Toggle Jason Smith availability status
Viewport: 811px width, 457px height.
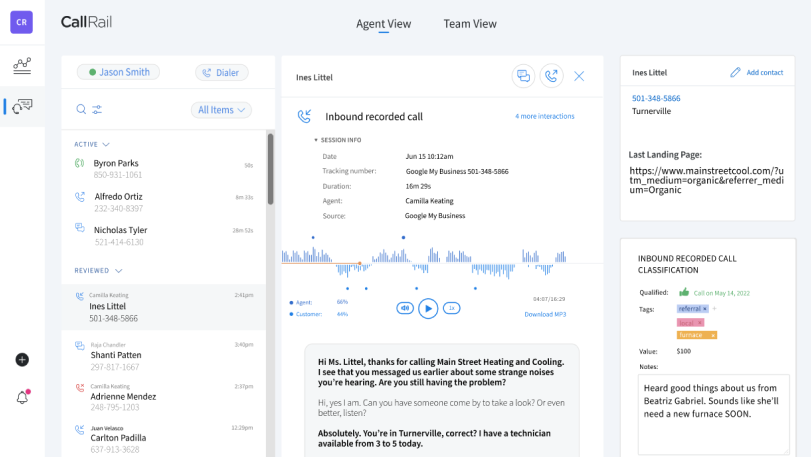click(119, 72)
